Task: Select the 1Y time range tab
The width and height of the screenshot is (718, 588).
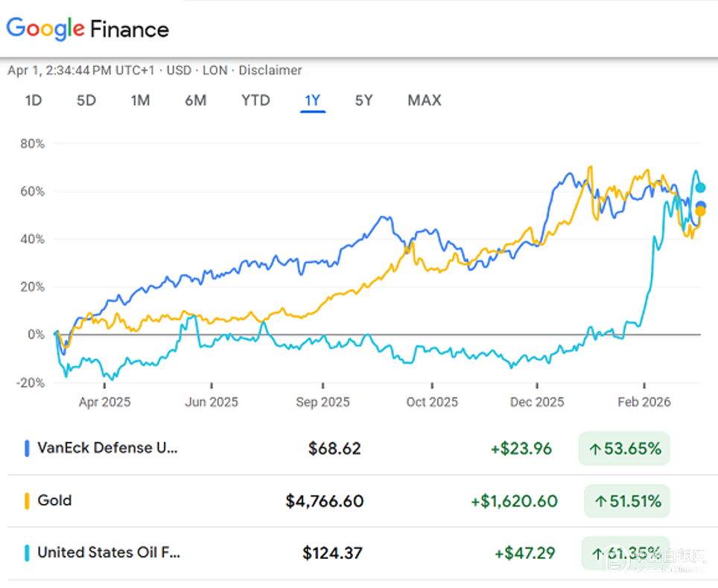Action: (x=313, y=100)
